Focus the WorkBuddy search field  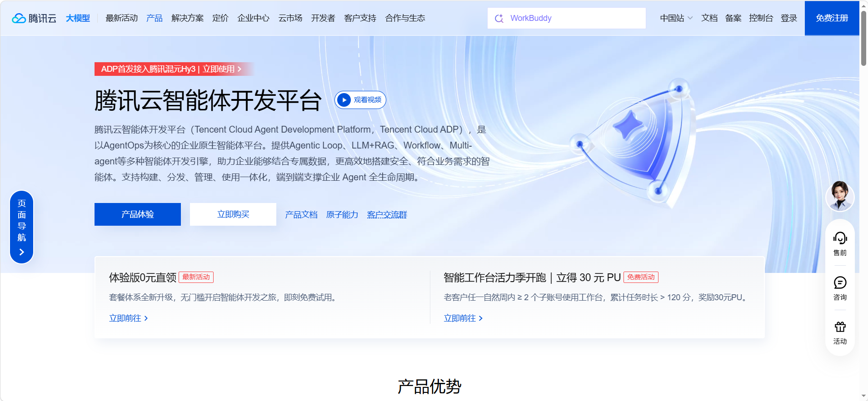click(x=566, y=18)
